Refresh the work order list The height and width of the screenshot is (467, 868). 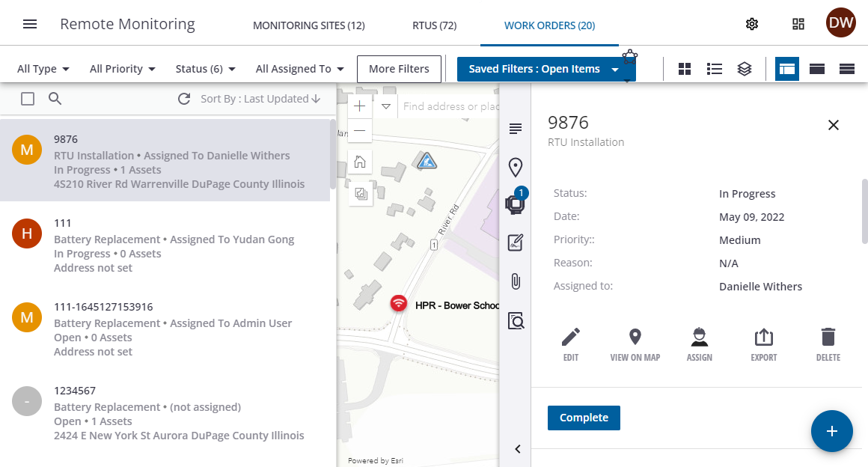184,99
